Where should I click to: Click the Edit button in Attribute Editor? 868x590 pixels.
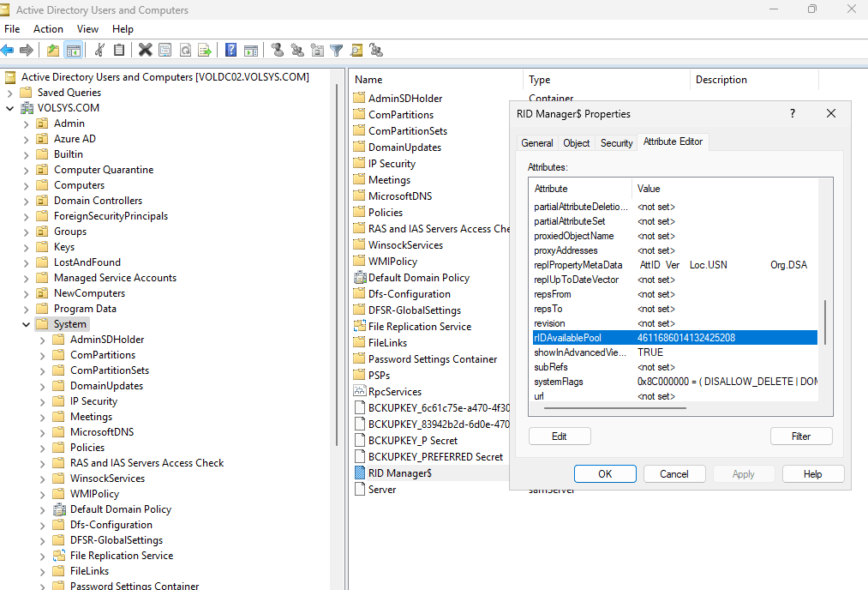[560, 436]
